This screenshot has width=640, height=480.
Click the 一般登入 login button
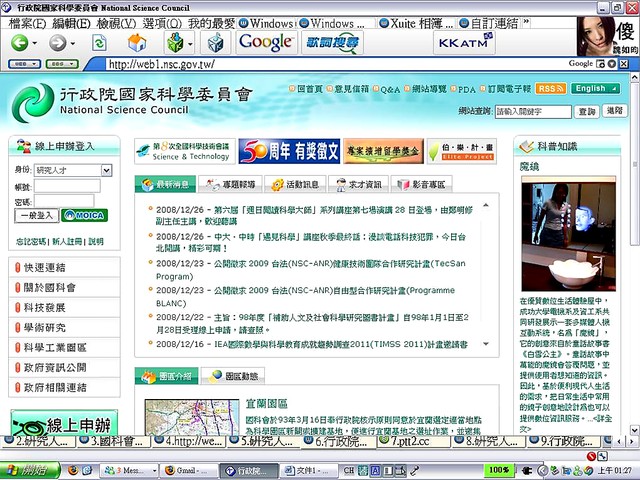37,215
